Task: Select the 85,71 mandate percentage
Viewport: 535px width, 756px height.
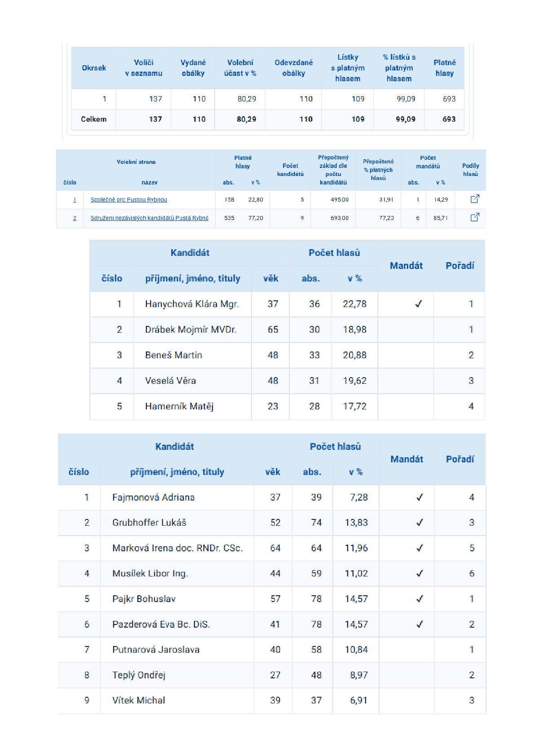Action: (x=441, y=218)
